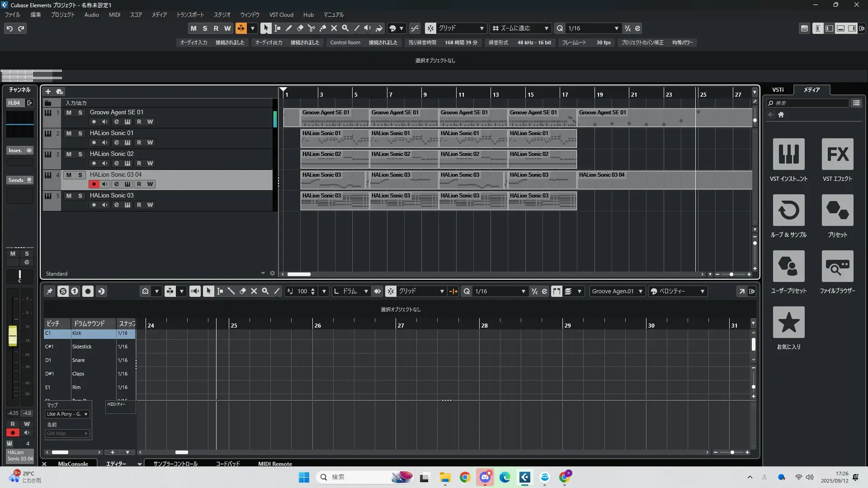Open VST Instruments media tile
This screenshot has height=488, width=868.
click(x=788, y=155)
